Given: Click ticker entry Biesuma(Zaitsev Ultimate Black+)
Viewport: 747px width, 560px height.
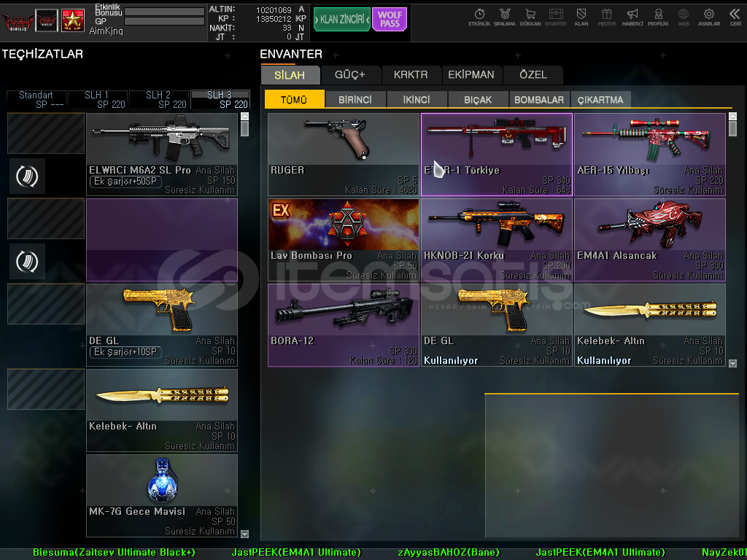Looking at the screenshot, I should point(114,553).
